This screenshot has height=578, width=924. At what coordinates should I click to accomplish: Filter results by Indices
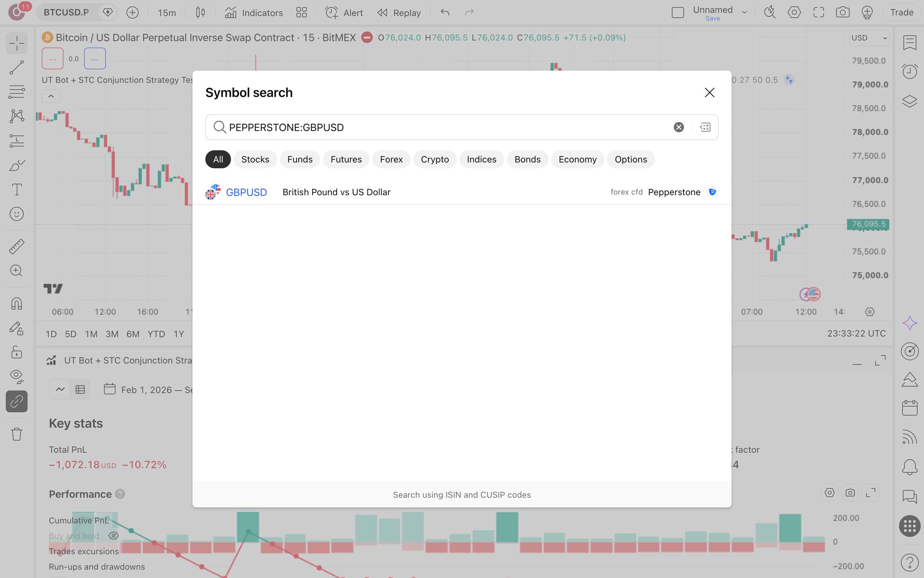(482, 159)
